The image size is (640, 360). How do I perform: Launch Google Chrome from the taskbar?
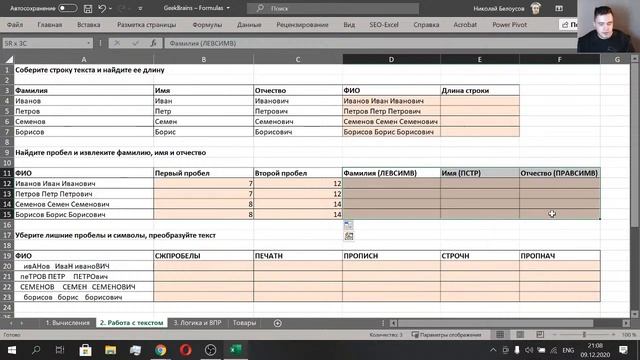click(160, 350)
